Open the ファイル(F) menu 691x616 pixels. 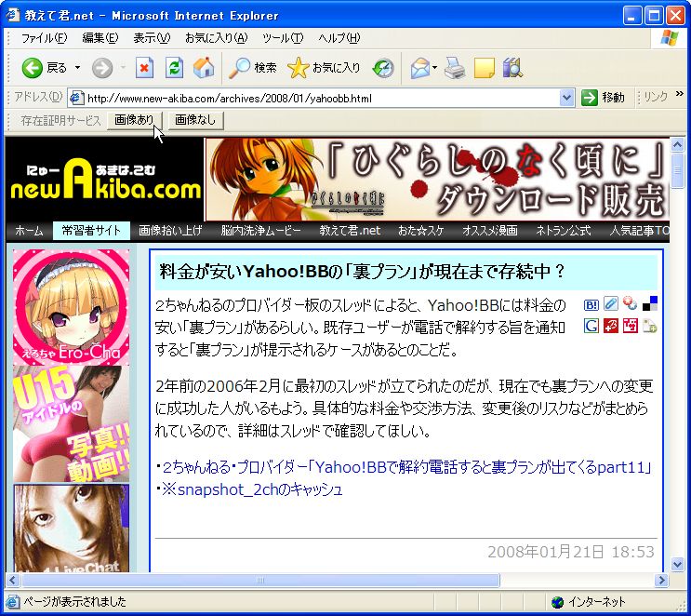point(44,38)
